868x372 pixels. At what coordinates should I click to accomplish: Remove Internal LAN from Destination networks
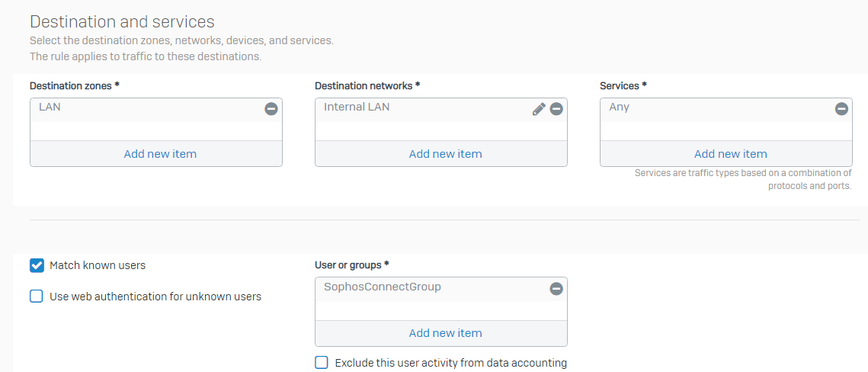coord(556,109)
